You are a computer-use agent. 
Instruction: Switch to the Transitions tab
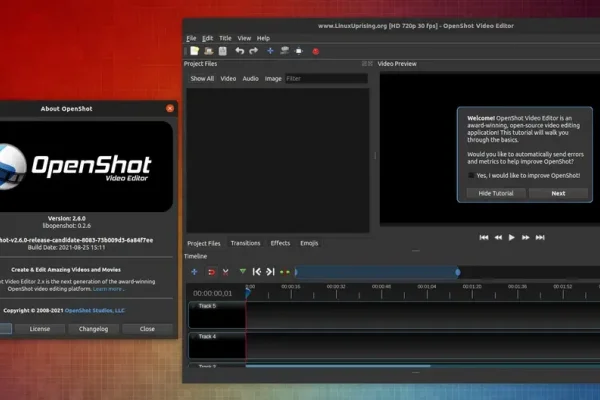(x=245, y=243)
